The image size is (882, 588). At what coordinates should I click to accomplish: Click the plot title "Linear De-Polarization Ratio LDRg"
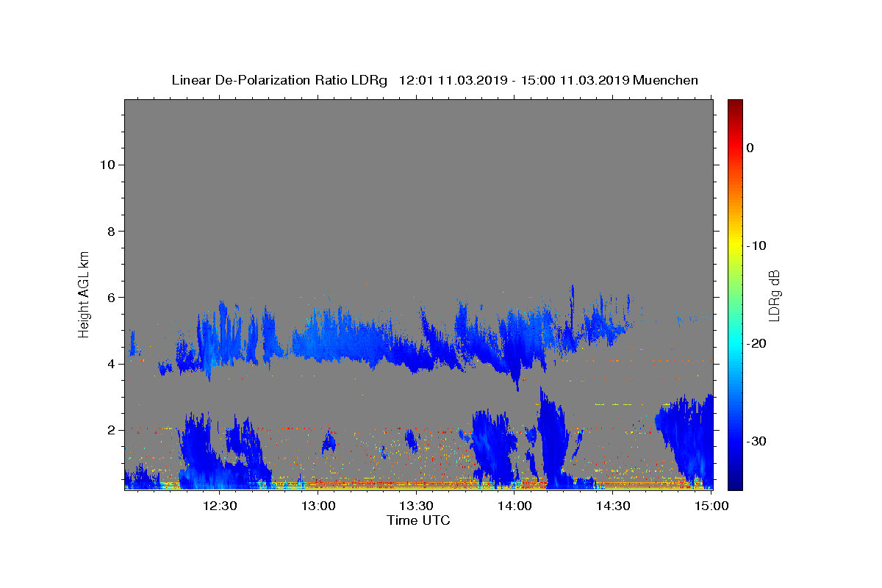(x=279, y=80)
